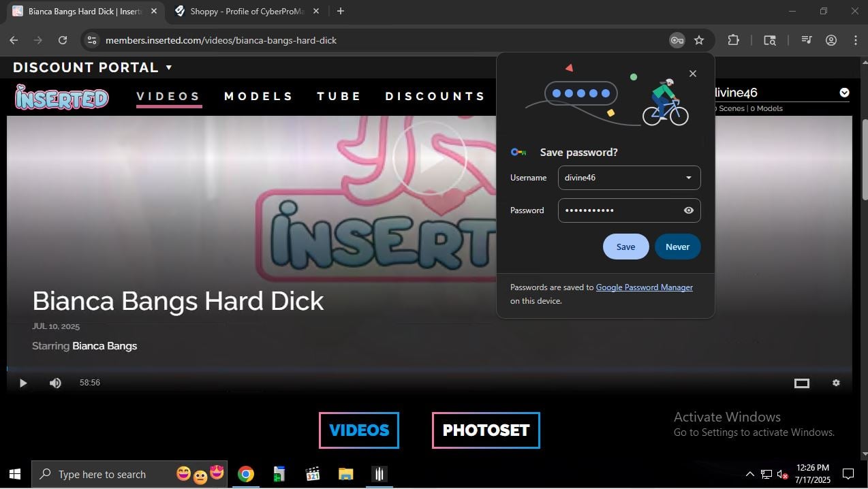This screenshot has height=489, width=868.
Task: Open the media controls icon in toolbar
Action: [807, 40]
